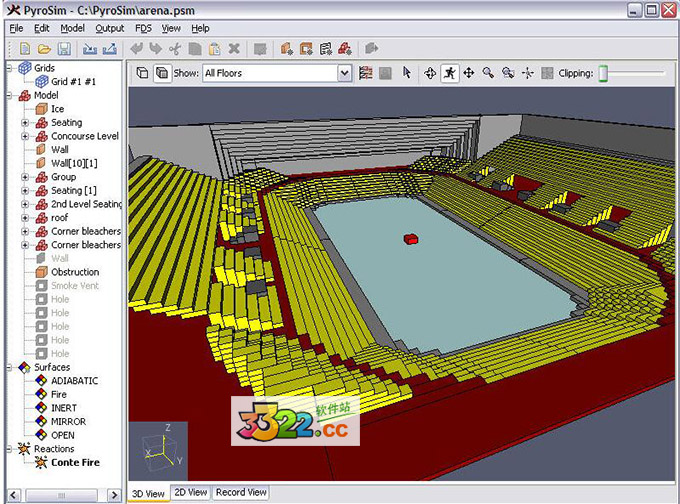680x504 pixels.
Task: Click the reset view center icon
Action: click(x=527, y=73)
